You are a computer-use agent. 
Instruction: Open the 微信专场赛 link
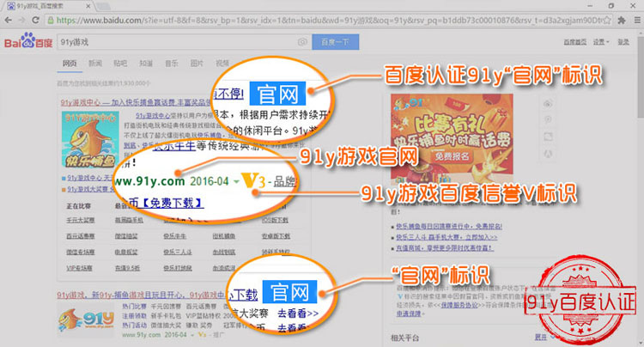tap(81, 252)
